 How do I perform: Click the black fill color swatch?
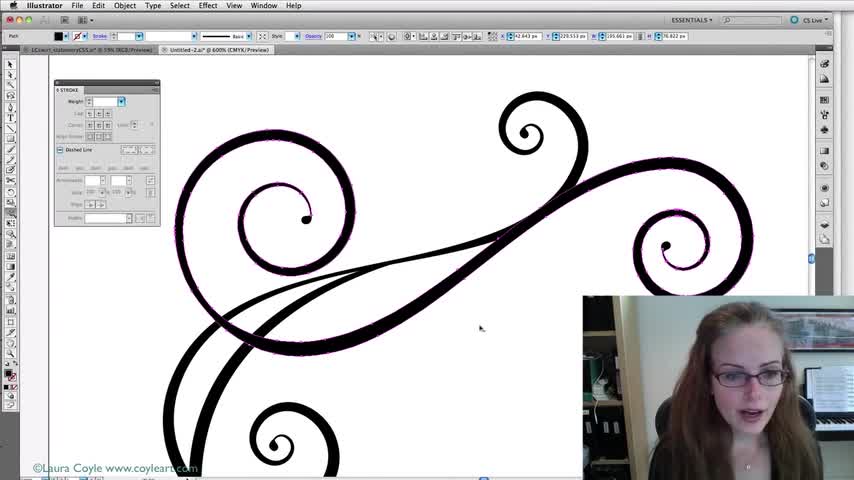point(58,36)
